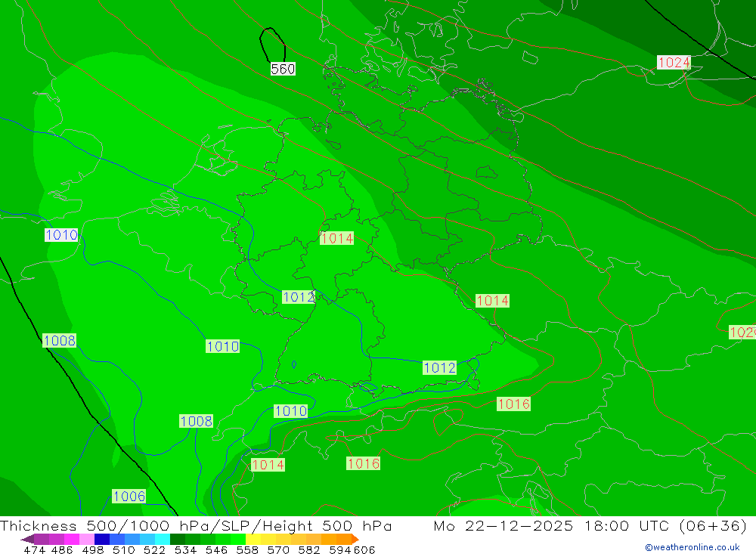Click the purple left arrow end of legend
This screenshot has height=554, width=756.
(x=27, y=539)
